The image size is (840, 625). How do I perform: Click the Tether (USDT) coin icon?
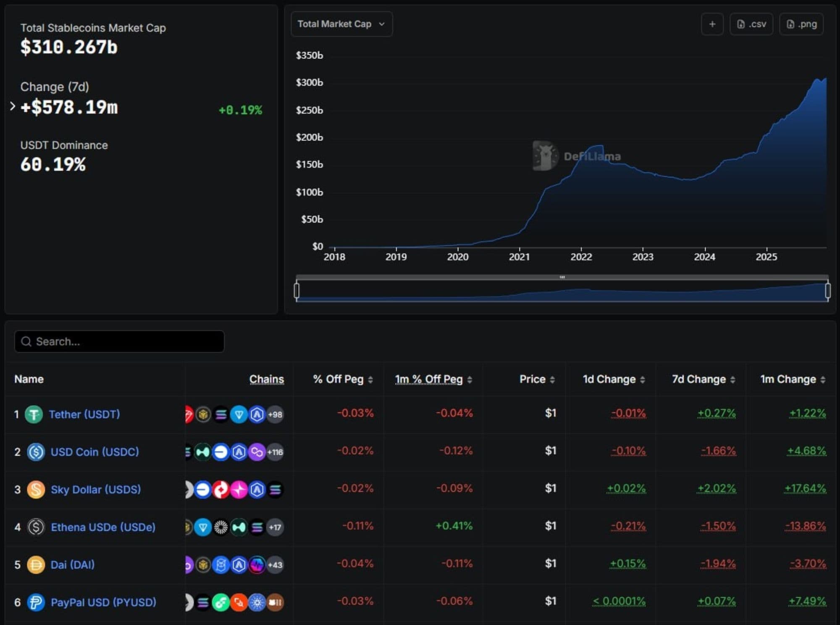tap(34, 414)
